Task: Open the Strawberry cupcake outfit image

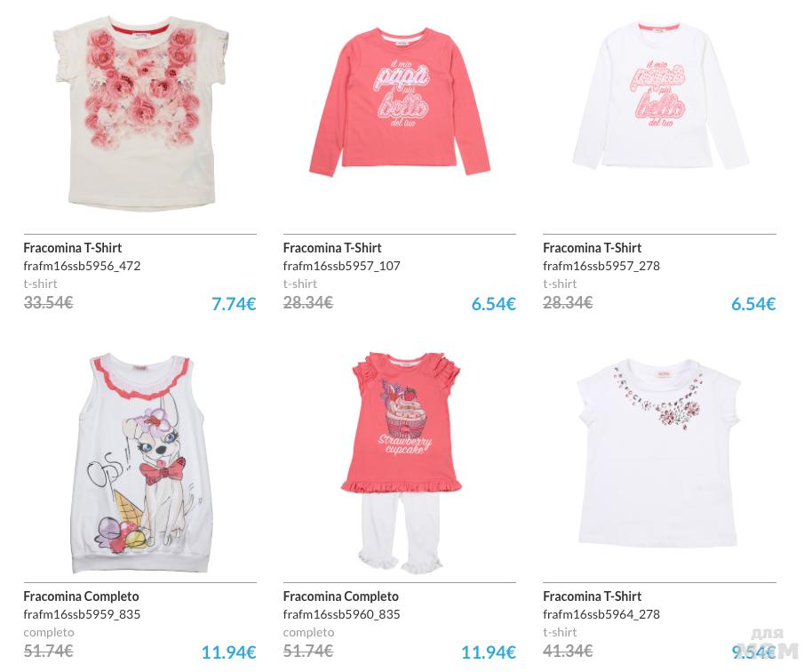Action: pos(401,463)
